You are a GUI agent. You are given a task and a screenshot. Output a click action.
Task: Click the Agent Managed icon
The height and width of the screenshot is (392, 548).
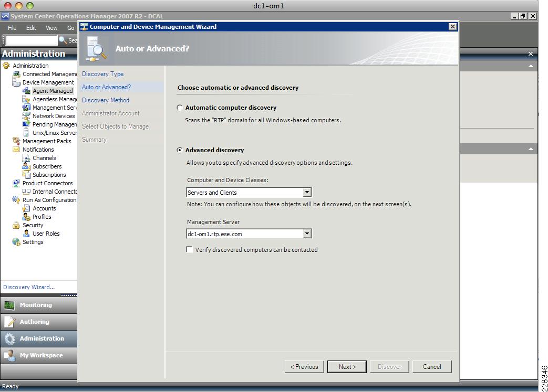coord(26,91)
